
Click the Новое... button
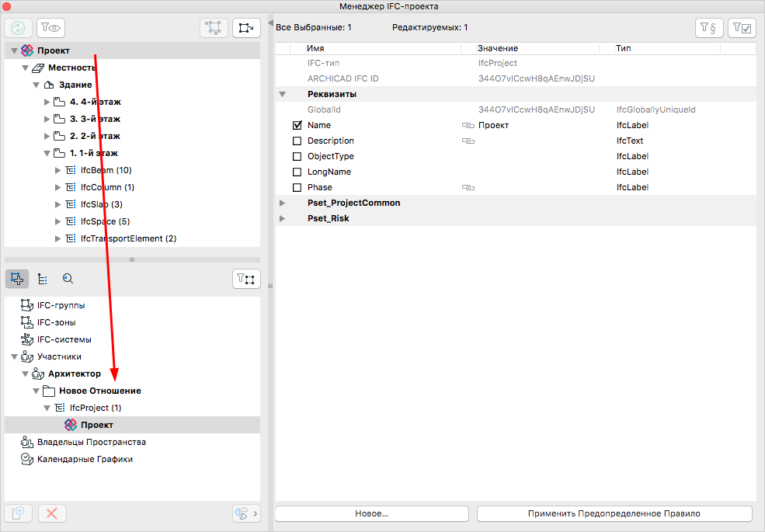point(372,513)
